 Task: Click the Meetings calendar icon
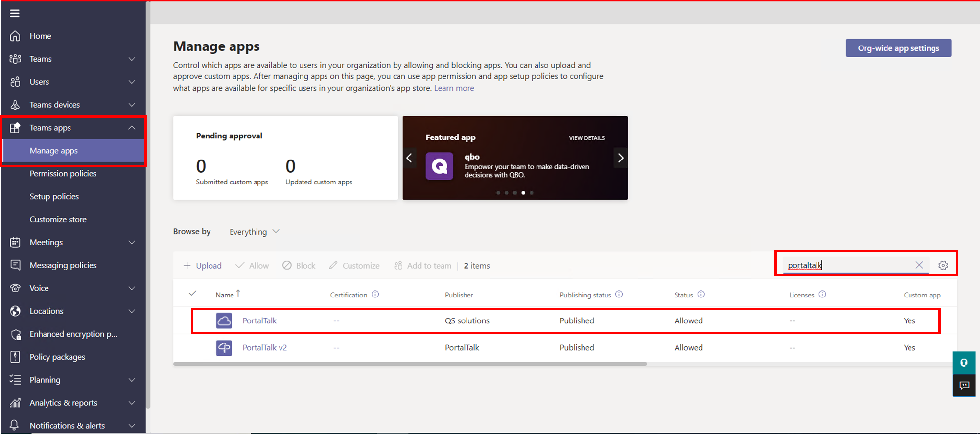coord(15,242)
